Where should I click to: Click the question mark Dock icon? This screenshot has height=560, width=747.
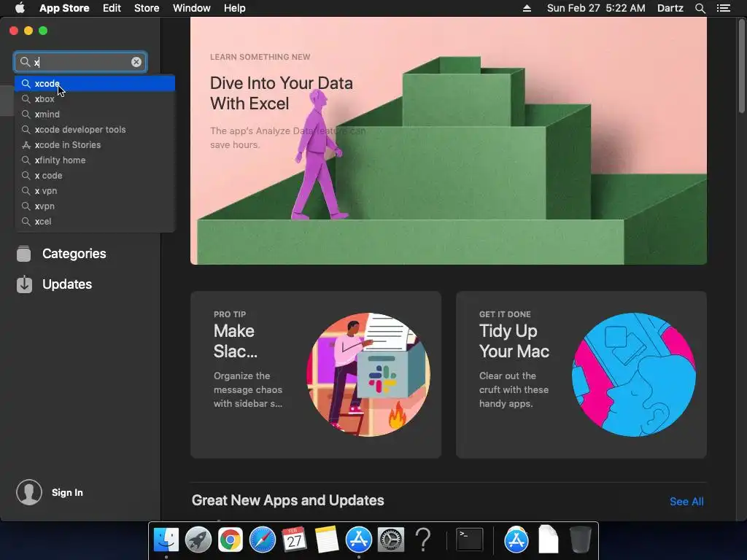pos(423,540)
